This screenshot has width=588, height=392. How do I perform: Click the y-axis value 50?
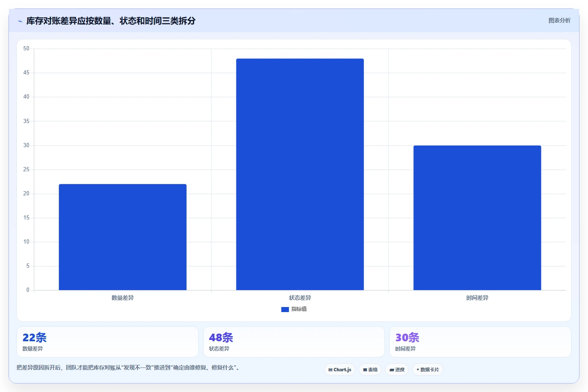pos(26,49)
